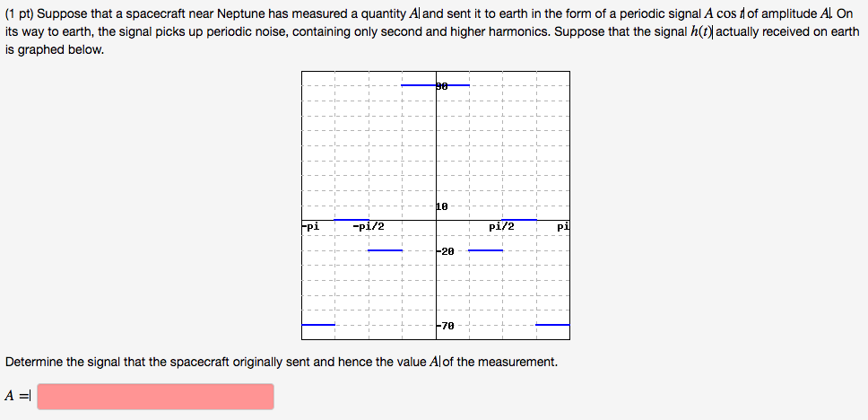Viewport: 868px width, 420px height.
Task: Click the "A =" label beside the input
Action: (x=17, y=396)
